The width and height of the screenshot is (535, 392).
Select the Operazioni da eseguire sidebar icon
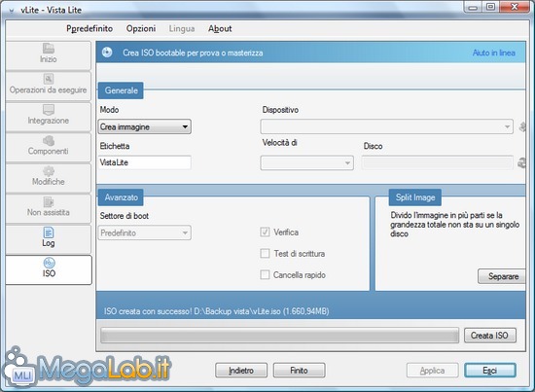(x=48, y=79)
